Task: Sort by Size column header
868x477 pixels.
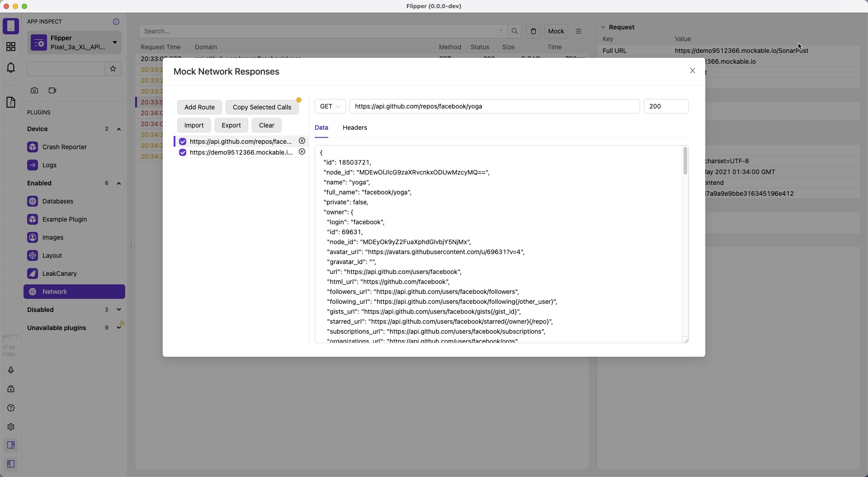Action: (508, 47)
